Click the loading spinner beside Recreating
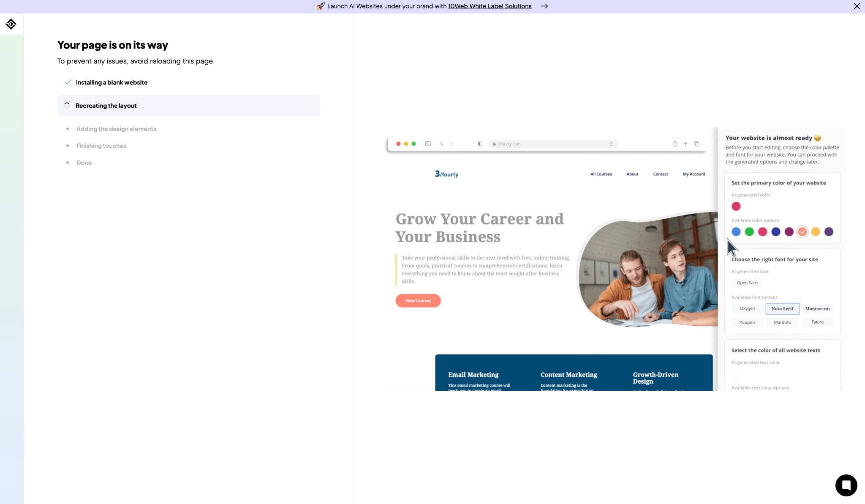 click(x=67, y=106)
